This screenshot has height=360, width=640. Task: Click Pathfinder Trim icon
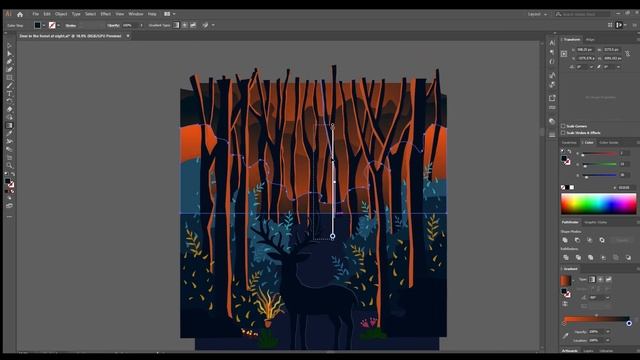[x=578, y=258]
